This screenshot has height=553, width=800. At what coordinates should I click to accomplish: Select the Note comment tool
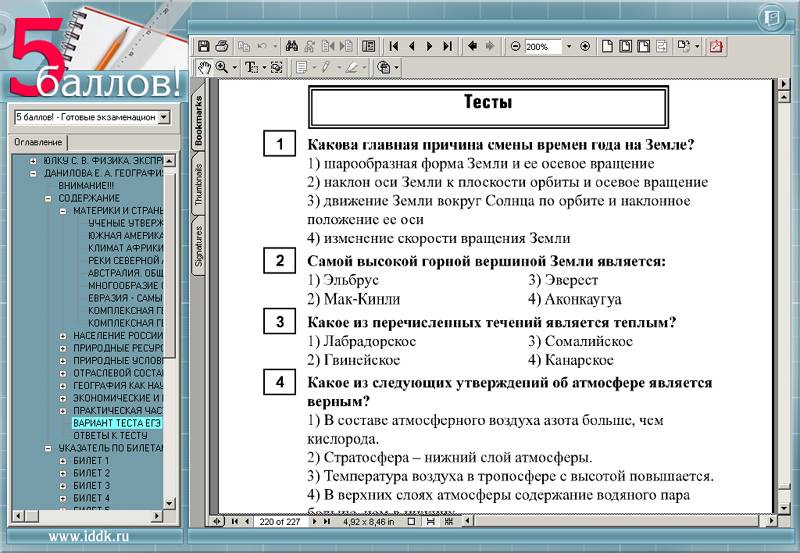click(x=302, y=67)
